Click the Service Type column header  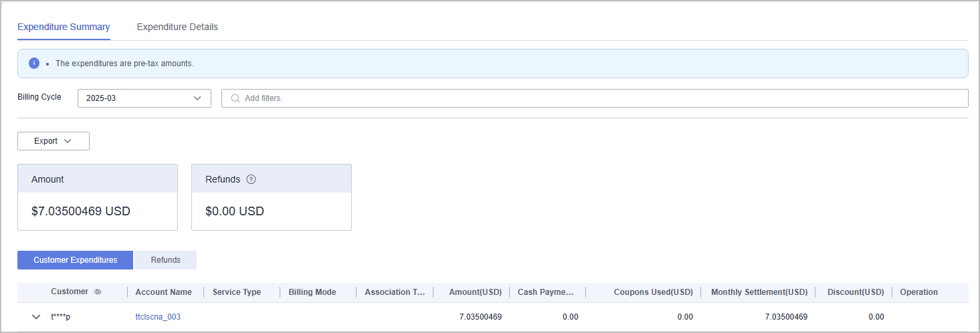pos(237,292)
